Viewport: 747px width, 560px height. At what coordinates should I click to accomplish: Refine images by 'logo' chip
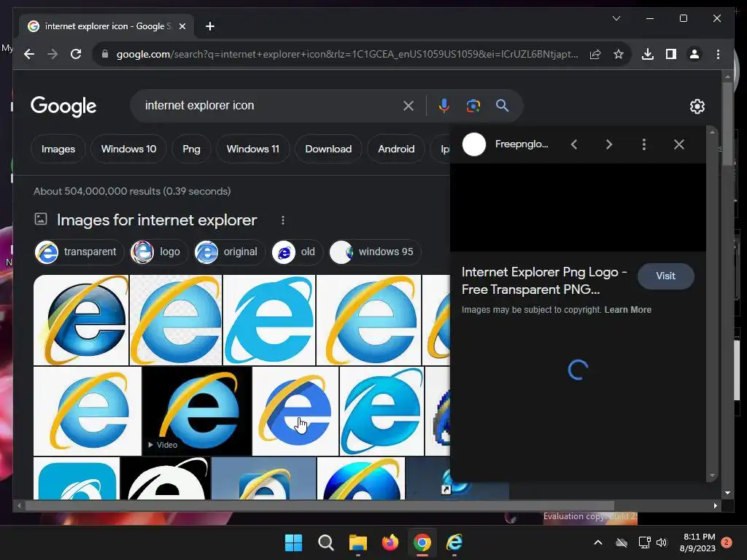click(158, 252)
